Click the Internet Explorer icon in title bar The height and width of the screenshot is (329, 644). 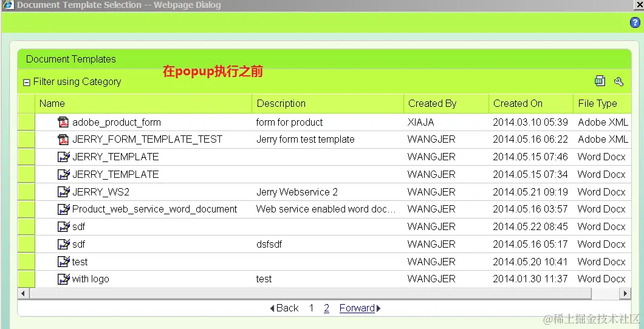(7, 5)
